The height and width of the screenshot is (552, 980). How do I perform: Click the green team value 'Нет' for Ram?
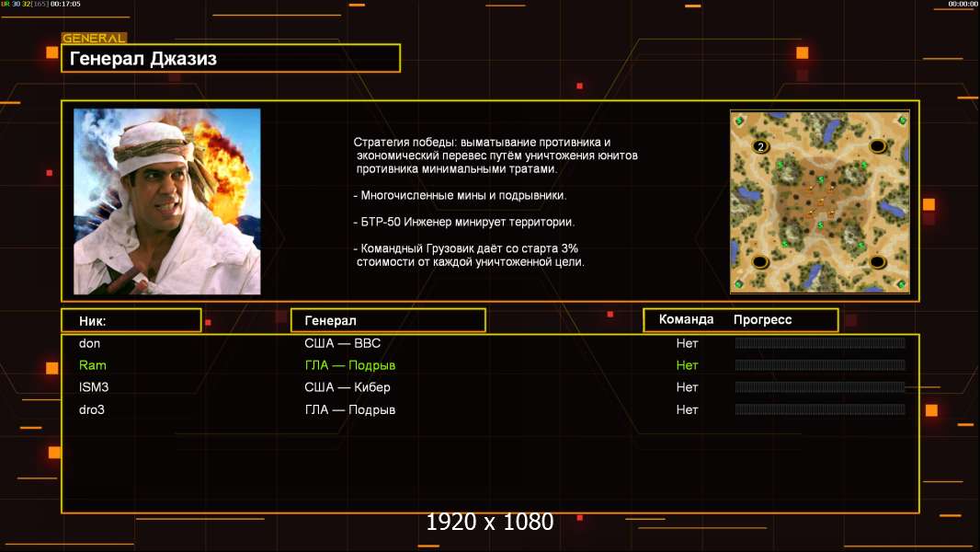pyautogui.click(x=687, y=365)
